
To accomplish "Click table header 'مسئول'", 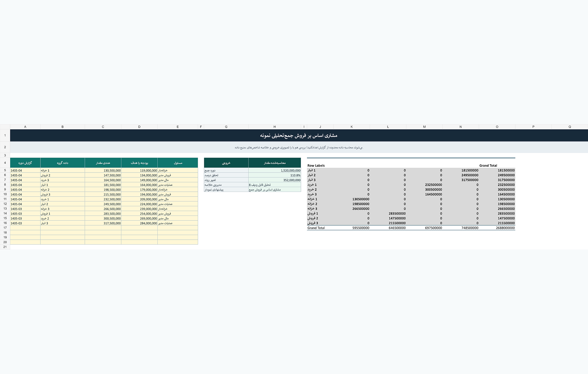I will [x=178, y=163].
